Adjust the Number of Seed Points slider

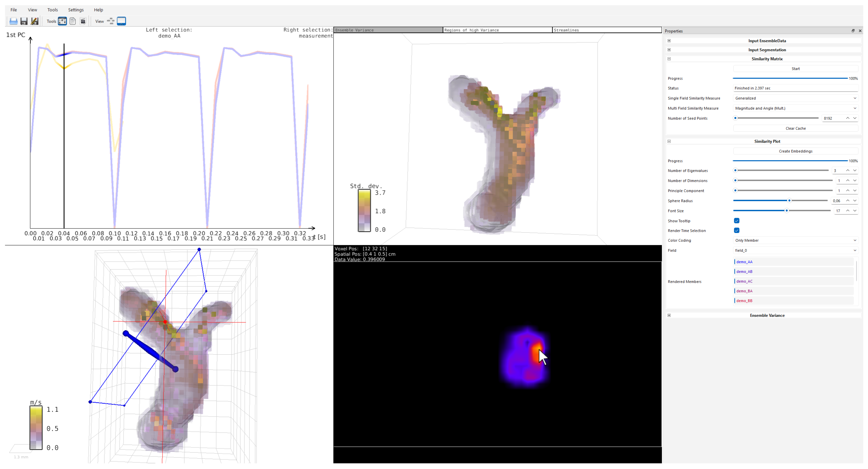776,118
